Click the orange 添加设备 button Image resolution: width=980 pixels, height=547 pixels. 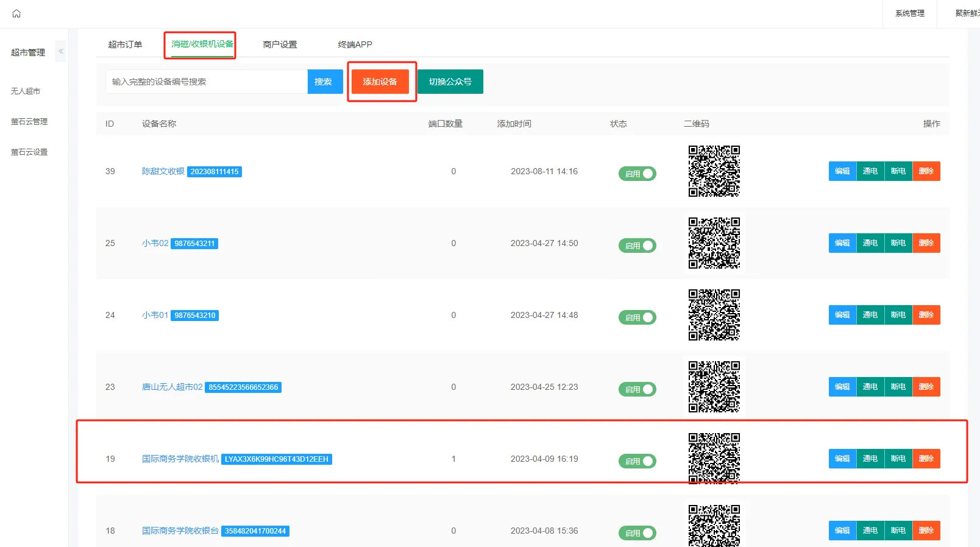coord(380,82)
